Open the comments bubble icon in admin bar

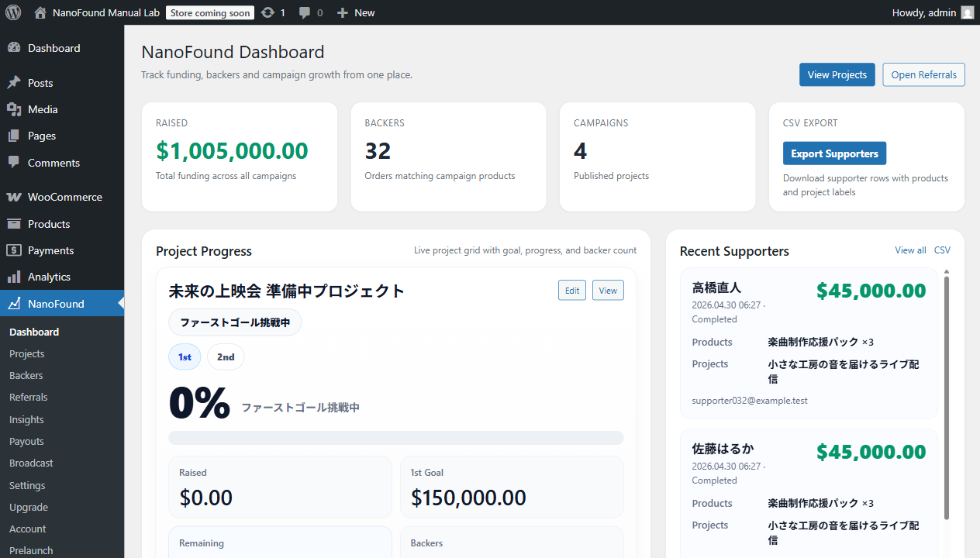pyautogui.click(x=305, y=12)
